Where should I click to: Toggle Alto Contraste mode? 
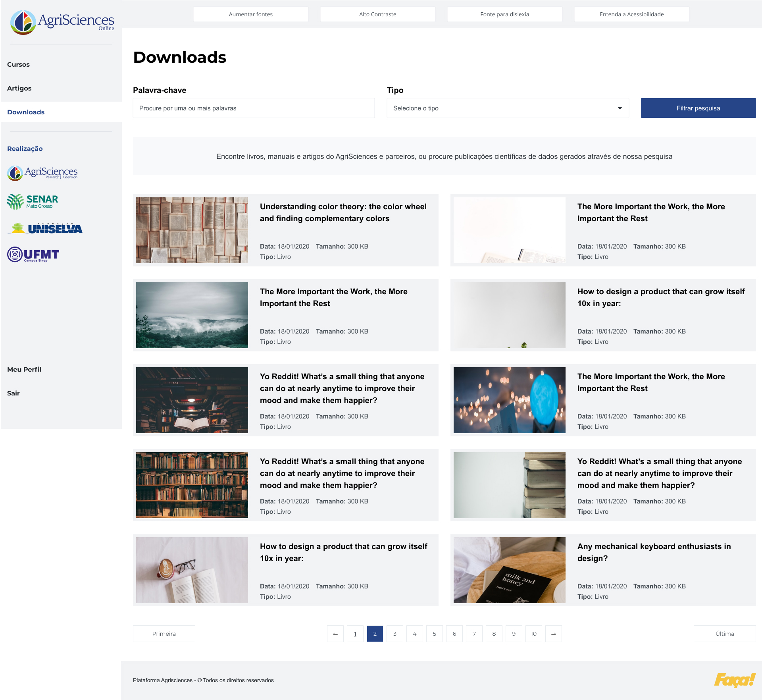click(377, 14)
